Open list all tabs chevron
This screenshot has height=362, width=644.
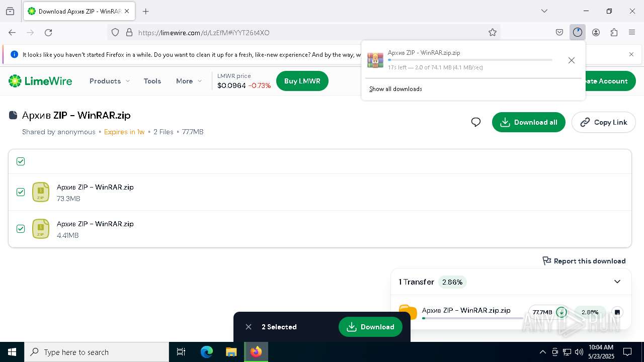click(544, 11)
